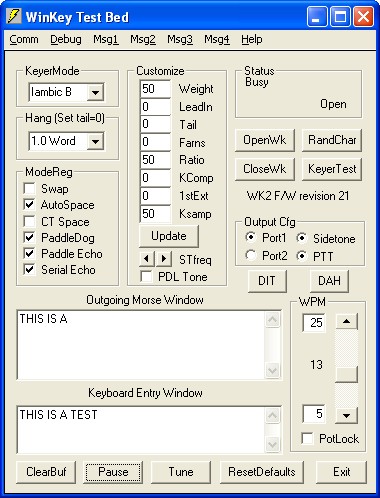
Task: Click the STfreq left arrow button
Action: (x=147, y=259)
